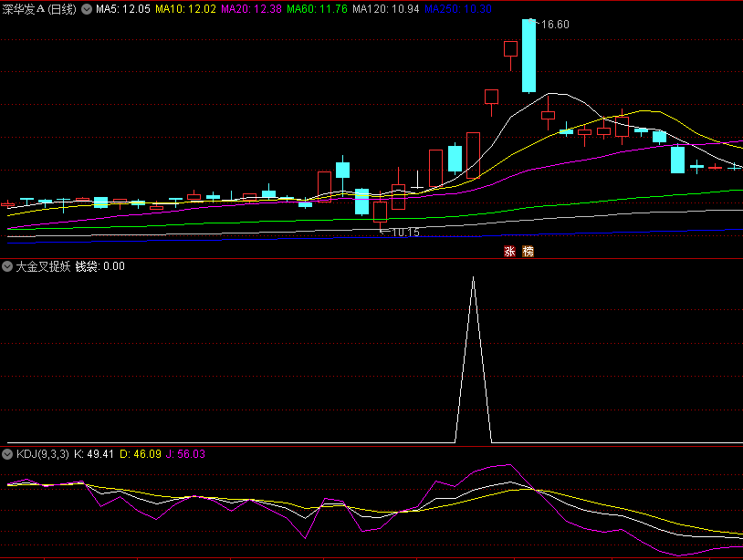Click the 16.60 high price label
The width and height of the screenshot is (743, 560).
pos(555,25)
